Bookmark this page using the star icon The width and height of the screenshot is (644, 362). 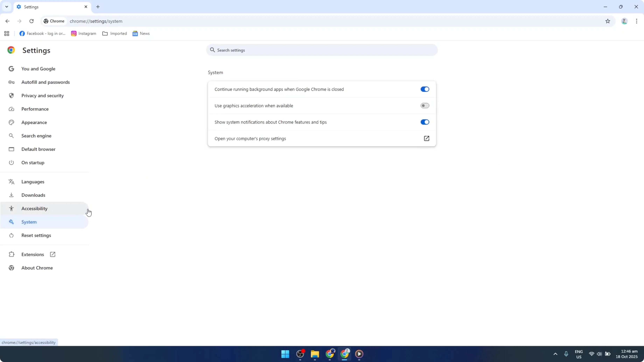tap(608, 21)
